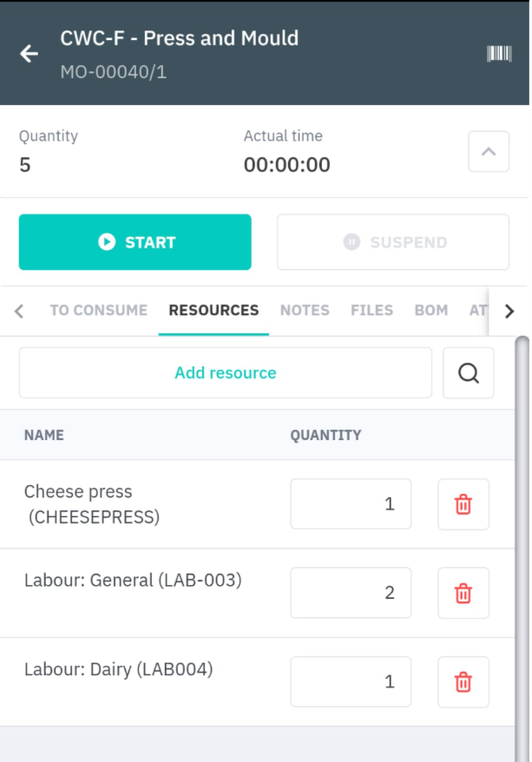View the BOM tab
The height and width of the screenshot is (762, 532).
[x=431, y=310]
